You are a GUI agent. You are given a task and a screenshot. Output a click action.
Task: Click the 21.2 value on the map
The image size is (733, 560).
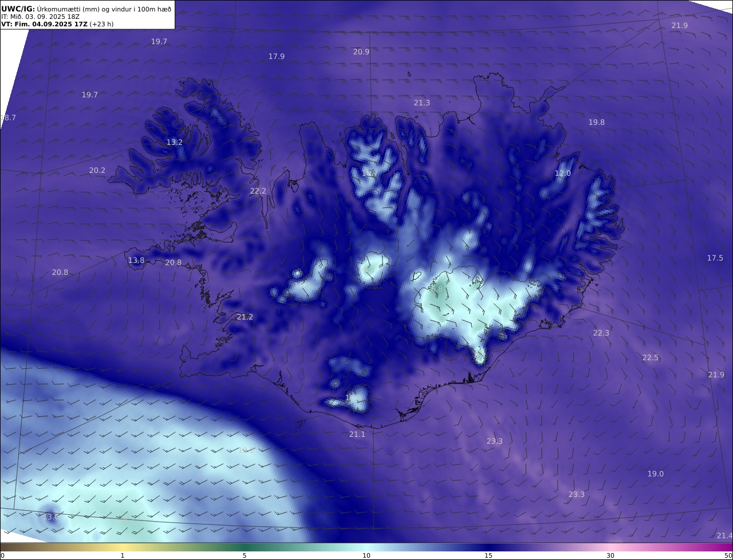245,317
